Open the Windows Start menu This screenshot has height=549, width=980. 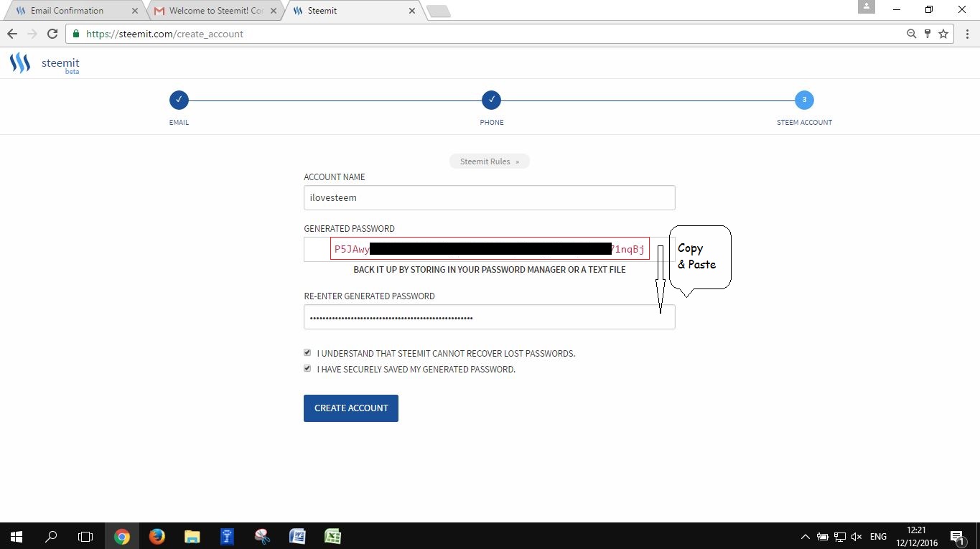click(17, 536)
